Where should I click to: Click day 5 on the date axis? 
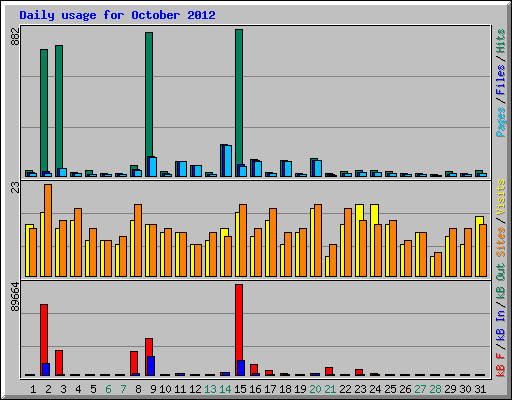(93, 389)
